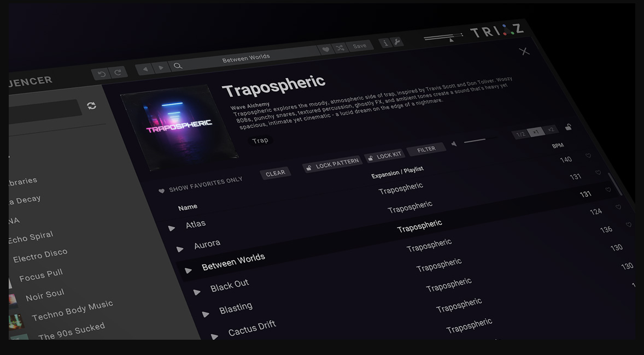Click the redo arrow icon
Image resolution: width=644 pixels, height=355 pixels.
(118, 72)
